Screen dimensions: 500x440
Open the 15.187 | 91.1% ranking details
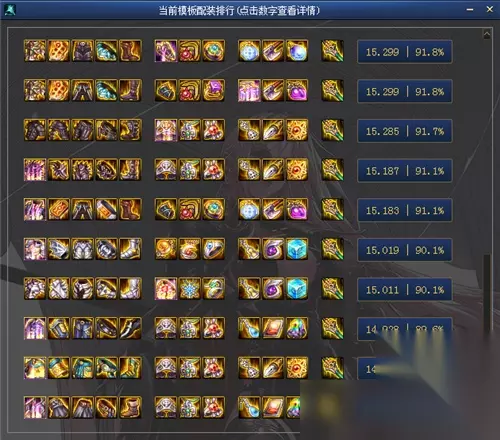click(x=405, y=171)
